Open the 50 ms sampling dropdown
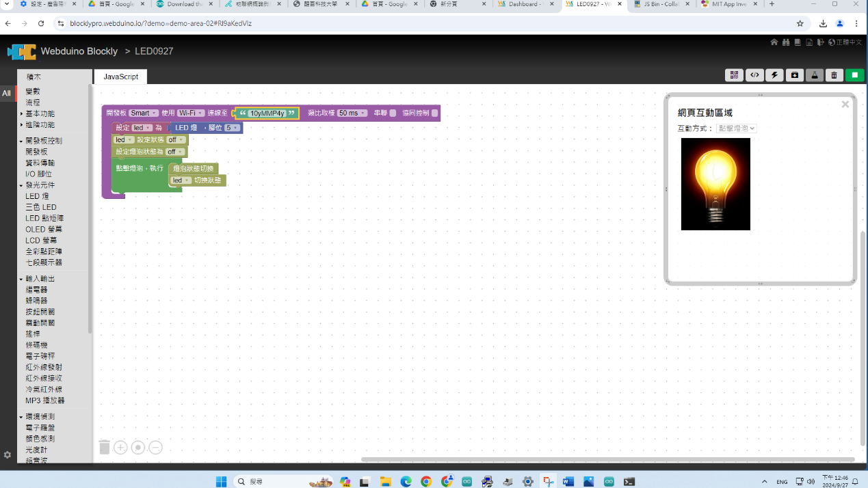 [352, 113]
